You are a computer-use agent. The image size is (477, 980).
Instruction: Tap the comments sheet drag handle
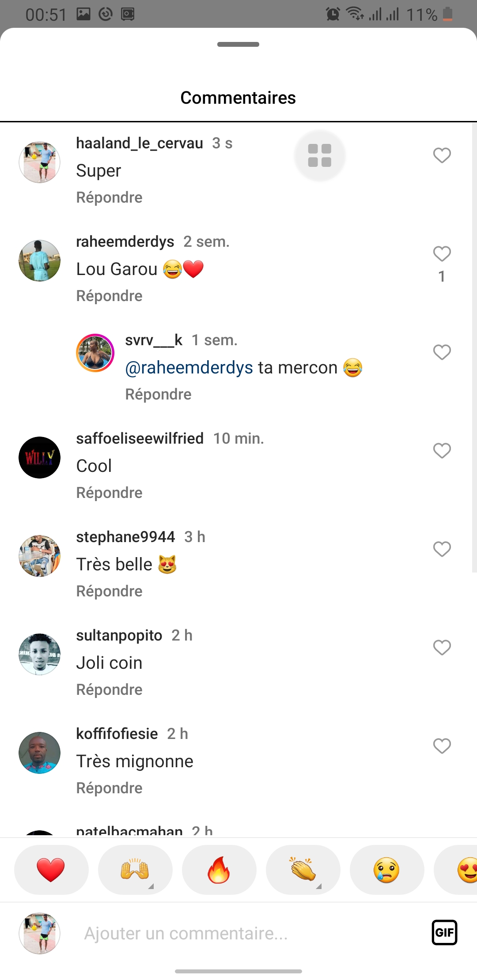238,44
